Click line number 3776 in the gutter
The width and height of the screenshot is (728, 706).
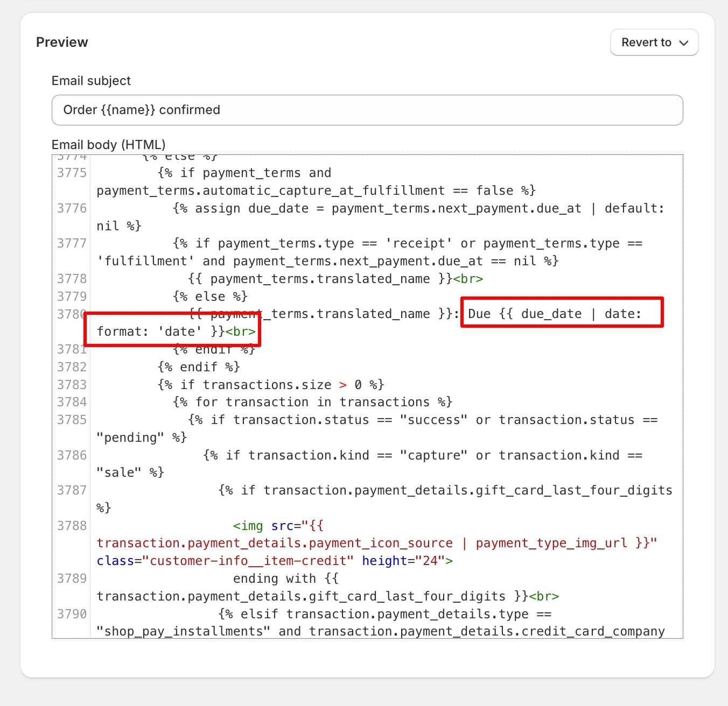72,208
